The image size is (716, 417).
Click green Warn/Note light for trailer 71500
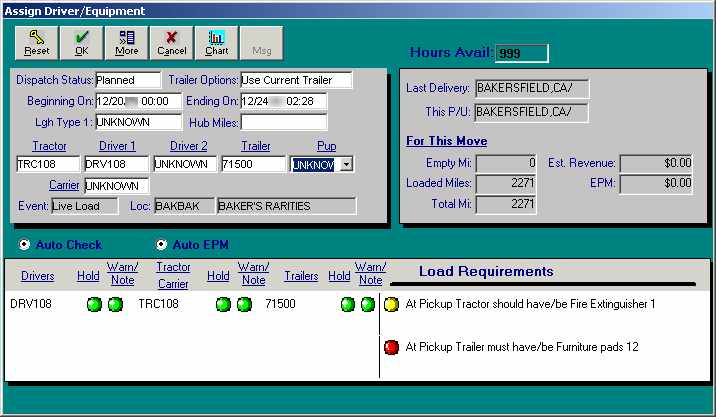(368, 304)
